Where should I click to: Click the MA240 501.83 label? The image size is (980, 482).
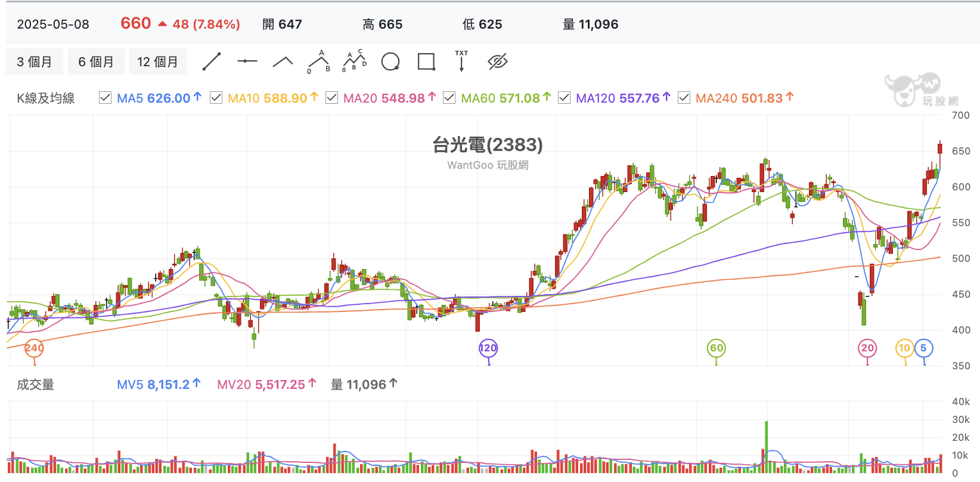click(745, 98)
